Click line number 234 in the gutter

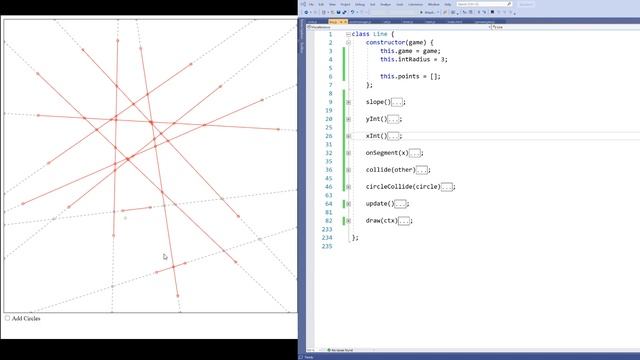(x=327, y=238)
